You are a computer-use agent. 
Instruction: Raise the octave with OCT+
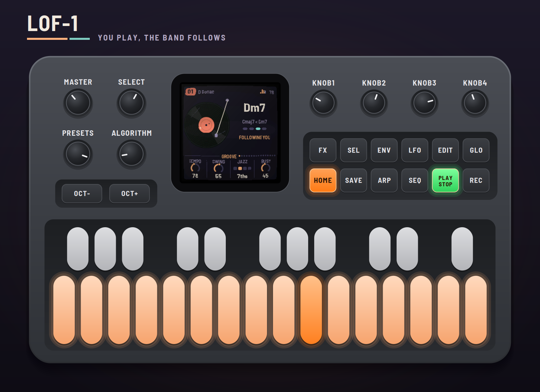(130, 193)
